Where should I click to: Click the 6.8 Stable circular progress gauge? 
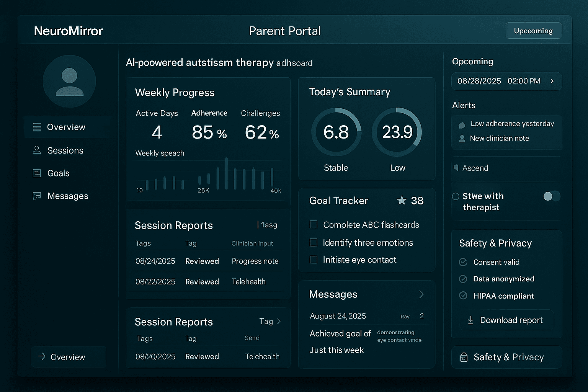point(336,132)
